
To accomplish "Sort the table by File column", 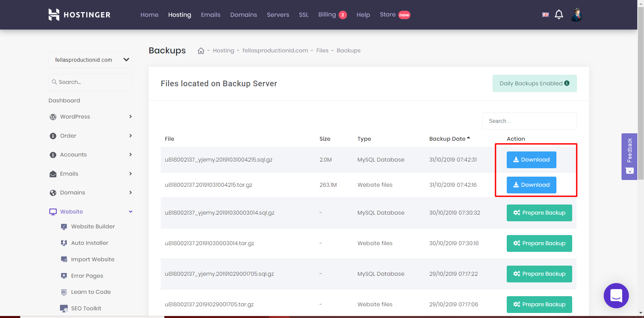I will (x=169, y=139).
